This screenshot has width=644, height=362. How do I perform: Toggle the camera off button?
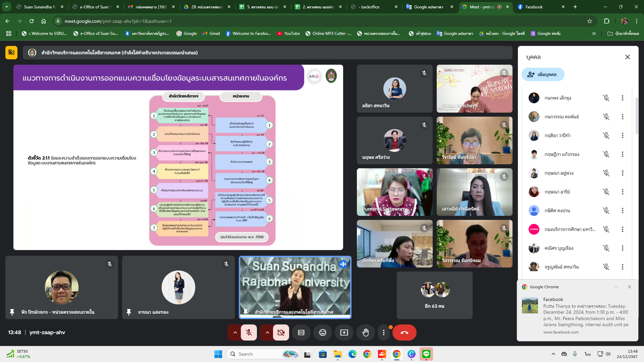pos(281,333)
